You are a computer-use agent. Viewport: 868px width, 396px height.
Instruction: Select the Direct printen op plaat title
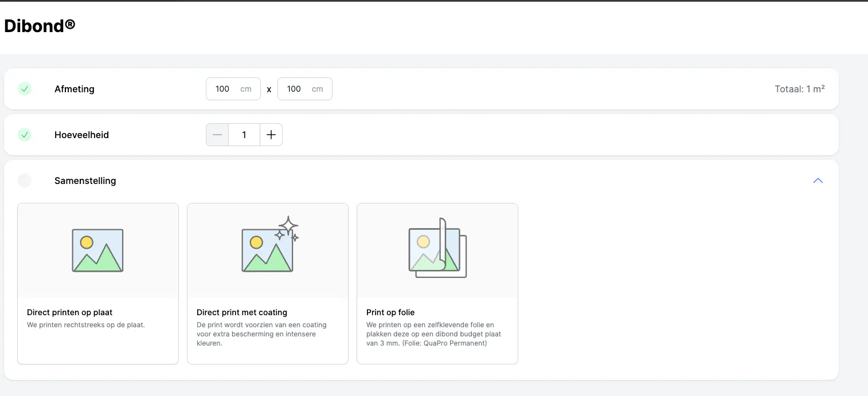pyautogui.click(x=69, y=312)
